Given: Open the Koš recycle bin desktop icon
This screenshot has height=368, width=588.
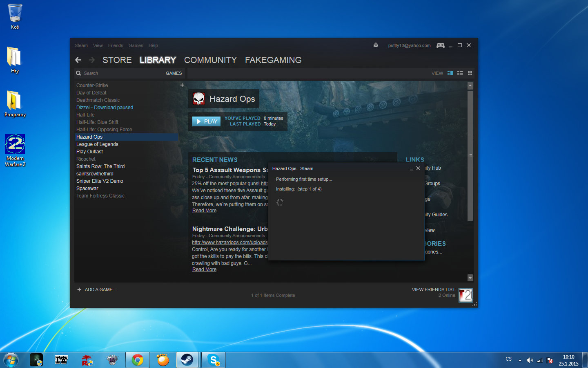Looking at the screenshot, I should [x=15, y=16].
